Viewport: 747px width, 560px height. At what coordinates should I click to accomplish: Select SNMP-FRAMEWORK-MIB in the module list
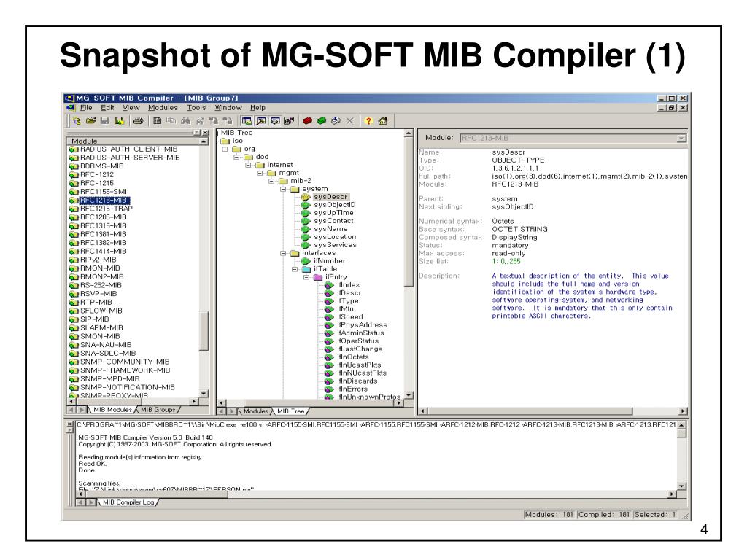125,370
